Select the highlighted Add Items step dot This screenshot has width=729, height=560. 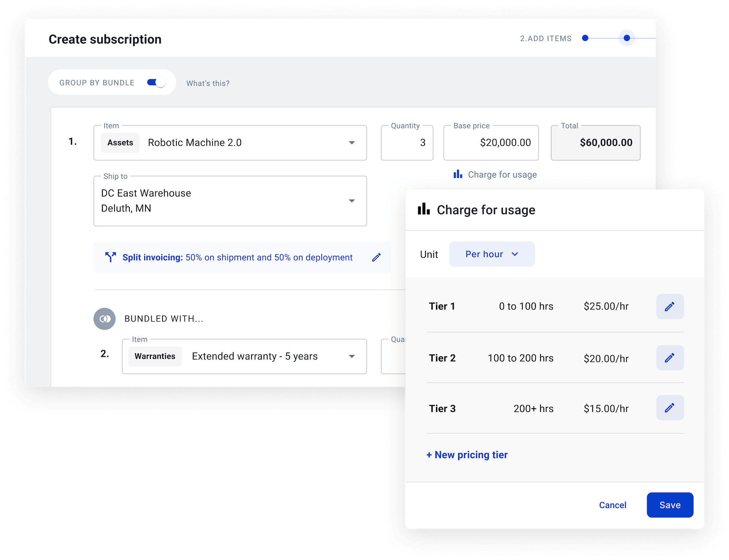coord(627,38)
